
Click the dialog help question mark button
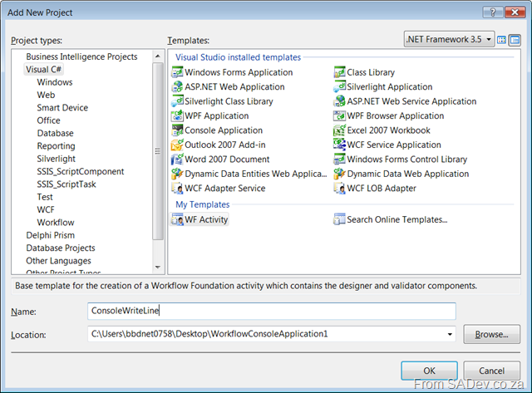(493, 12)
